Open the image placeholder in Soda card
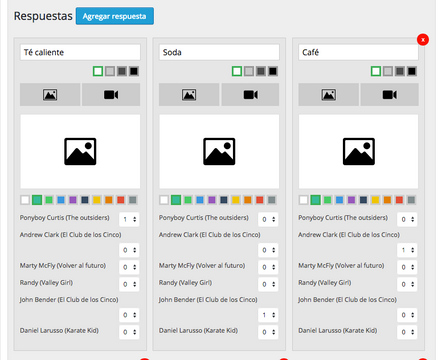The width and height of the screenshot is (442, 360). pyautogui.click(x=219, y=152)
